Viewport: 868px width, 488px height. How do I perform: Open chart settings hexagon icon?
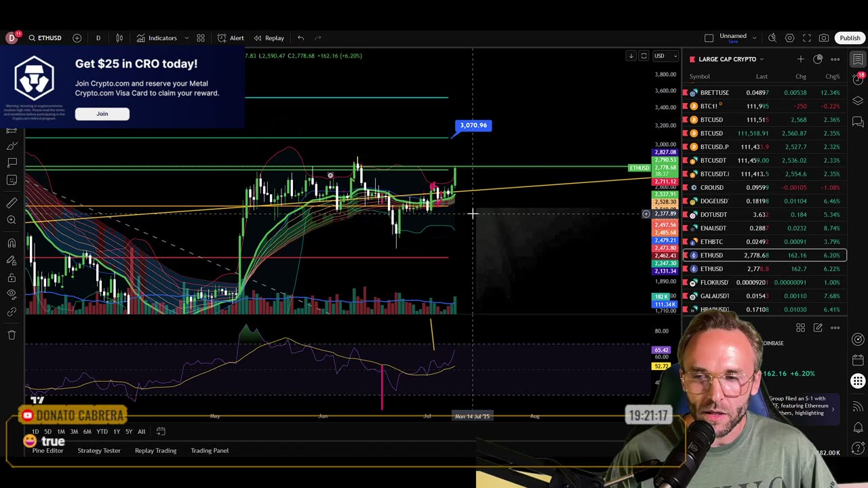pos(789,38)
